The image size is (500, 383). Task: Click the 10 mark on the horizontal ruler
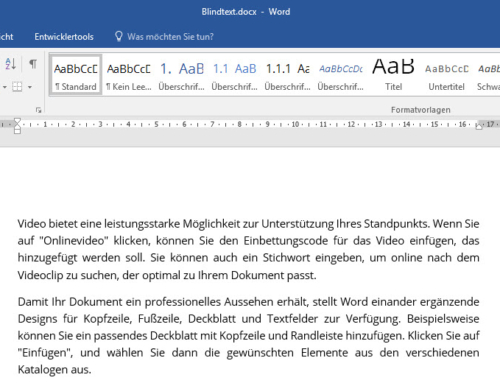click(295, 124)
